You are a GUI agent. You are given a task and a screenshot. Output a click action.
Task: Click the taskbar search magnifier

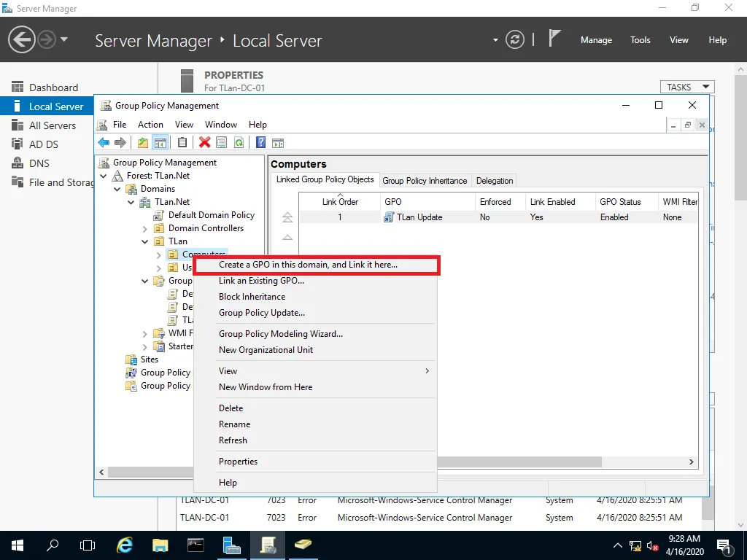tap(53, 545)
